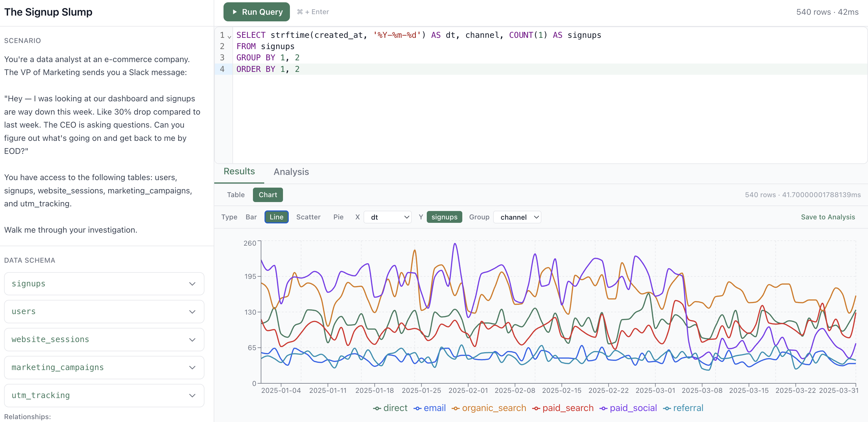Click the signups Y-axis button
Viewport: 868px width, 422px height.
pos(444,217)
